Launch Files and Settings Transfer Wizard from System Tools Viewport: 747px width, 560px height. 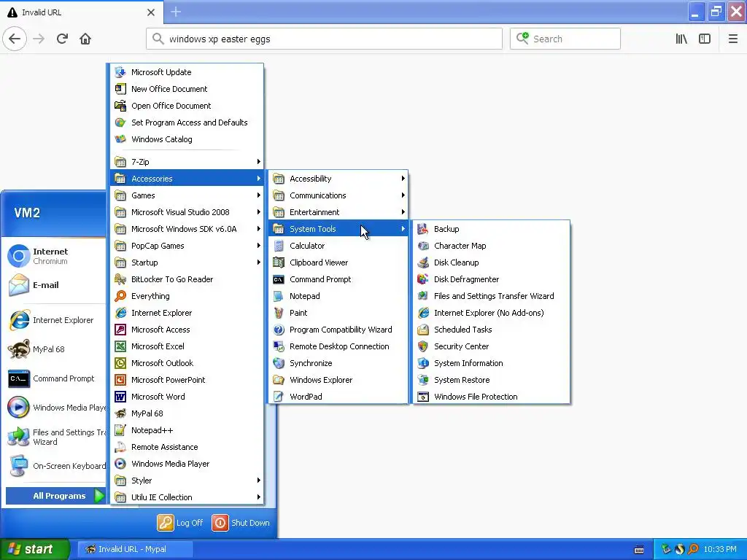[x=491, y=296]
